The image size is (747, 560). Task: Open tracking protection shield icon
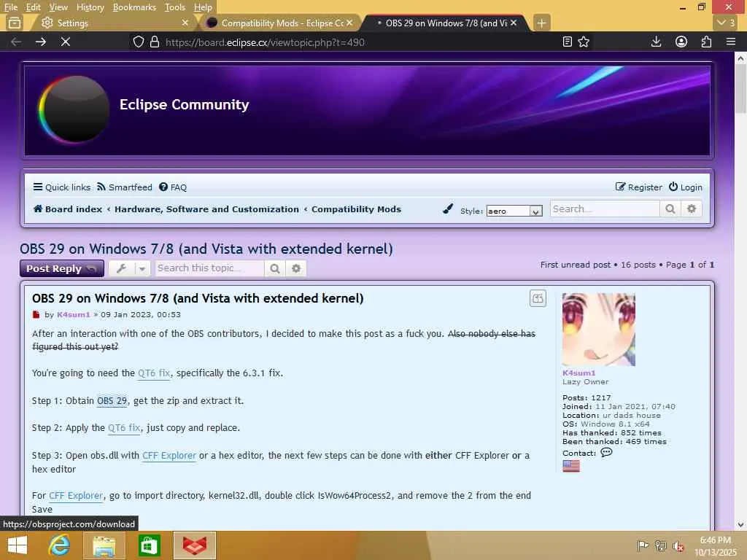coord(138,42)
